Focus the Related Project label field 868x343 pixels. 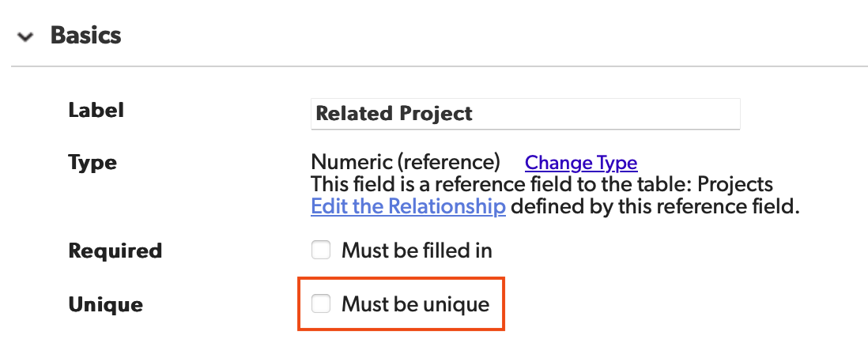click(525, 114)
